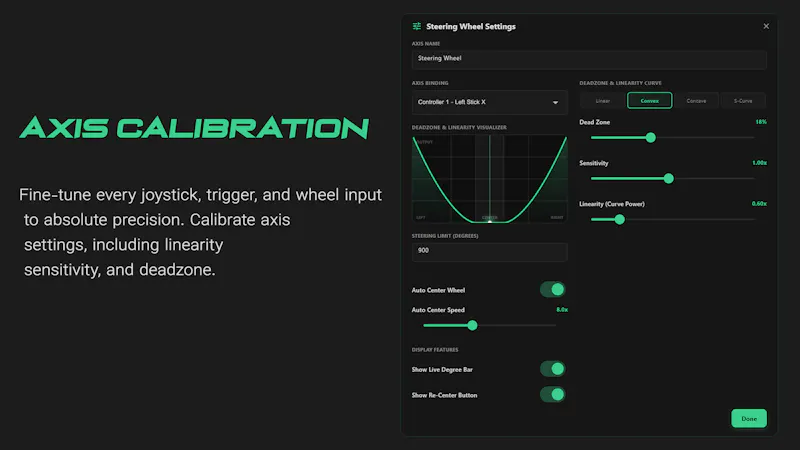
Task: Toggle Show Live Degree Bar switch
Action: [553, 369]
